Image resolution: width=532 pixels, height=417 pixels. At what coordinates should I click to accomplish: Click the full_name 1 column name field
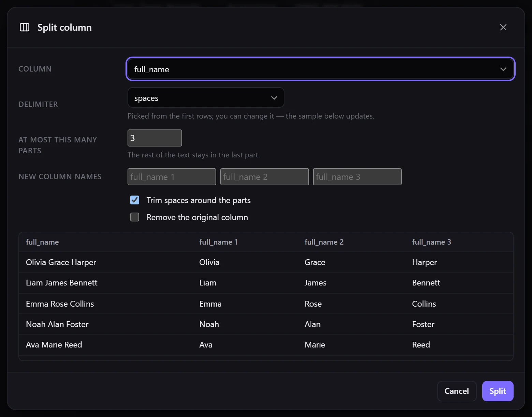point(172,177)
